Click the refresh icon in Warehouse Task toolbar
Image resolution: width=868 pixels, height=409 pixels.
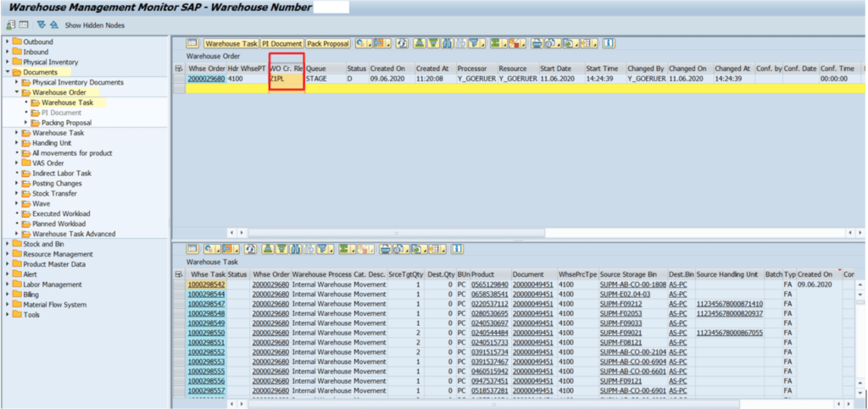(x=250, y=249)
